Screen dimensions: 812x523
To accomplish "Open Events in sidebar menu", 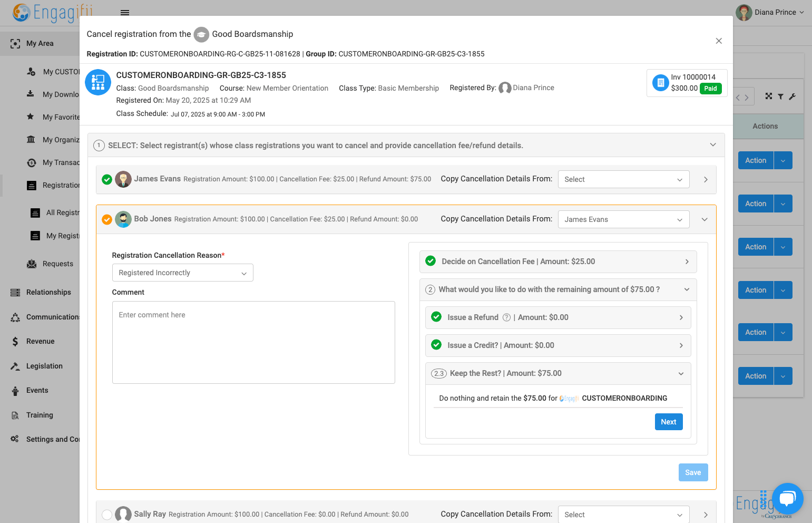I will pyautogui.click(x=37, y=390).
